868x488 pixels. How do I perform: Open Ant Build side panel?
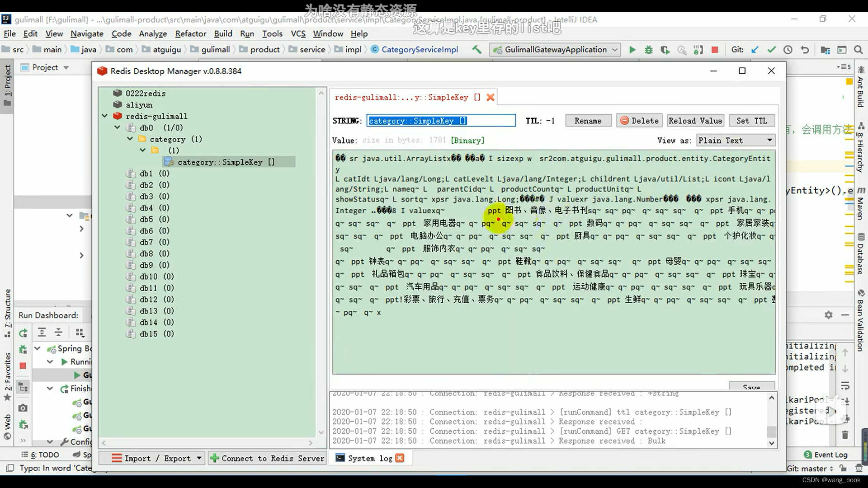point(861,87)
